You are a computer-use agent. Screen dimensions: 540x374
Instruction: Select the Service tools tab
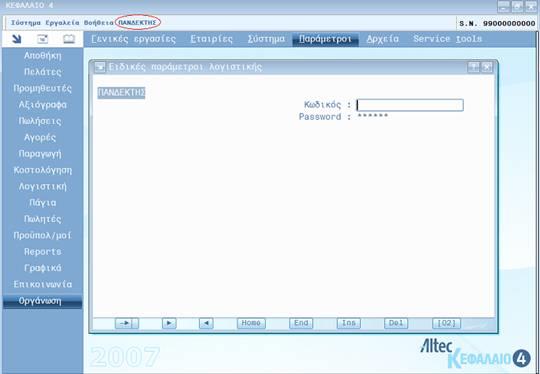point(447,39)
